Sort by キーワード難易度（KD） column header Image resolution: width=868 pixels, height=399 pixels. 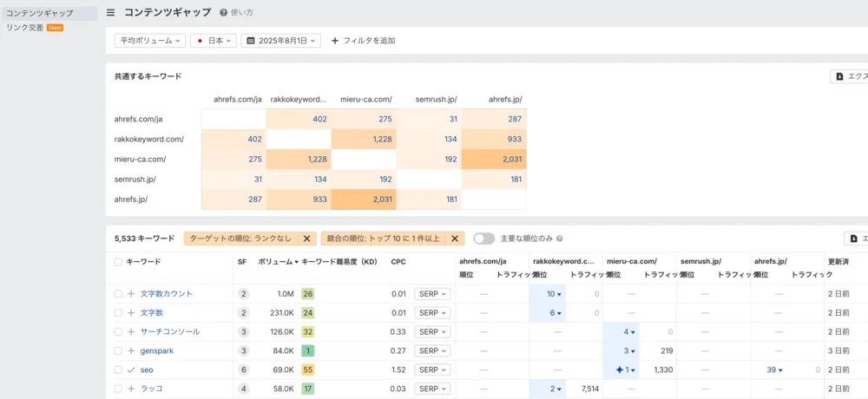coord(339,262)
